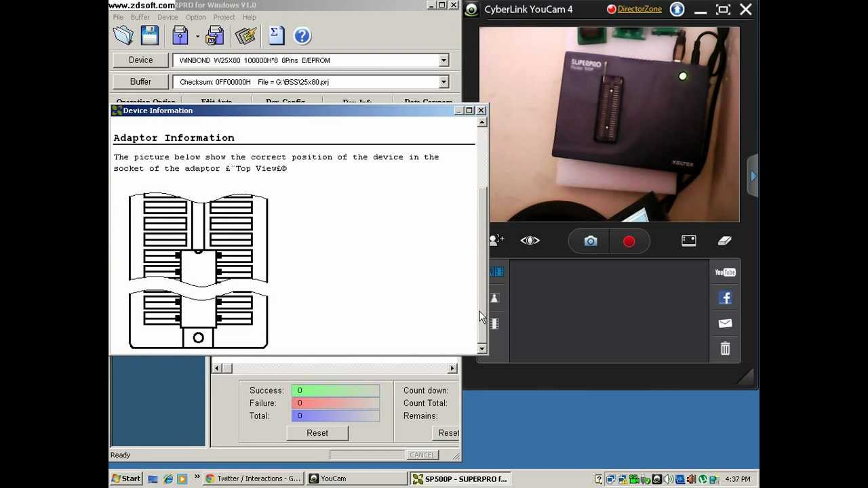Click the Buffer button

pyautogui.click(x=141, y=81)
